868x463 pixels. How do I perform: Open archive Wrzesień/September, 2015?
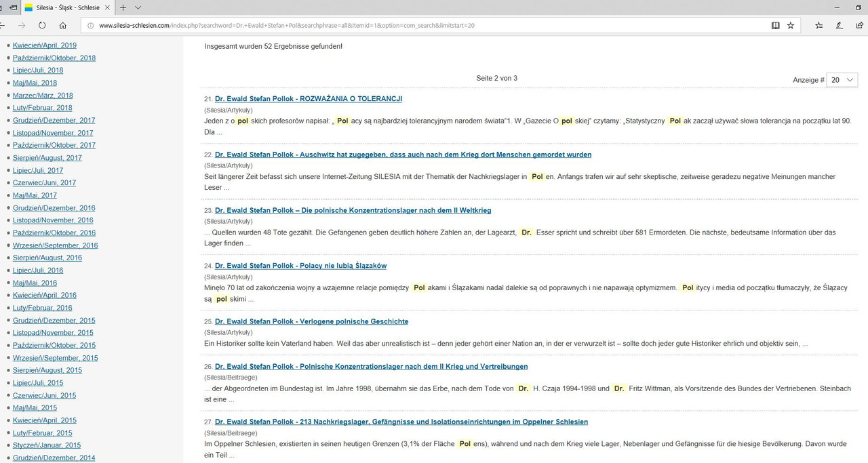point(56,358)
